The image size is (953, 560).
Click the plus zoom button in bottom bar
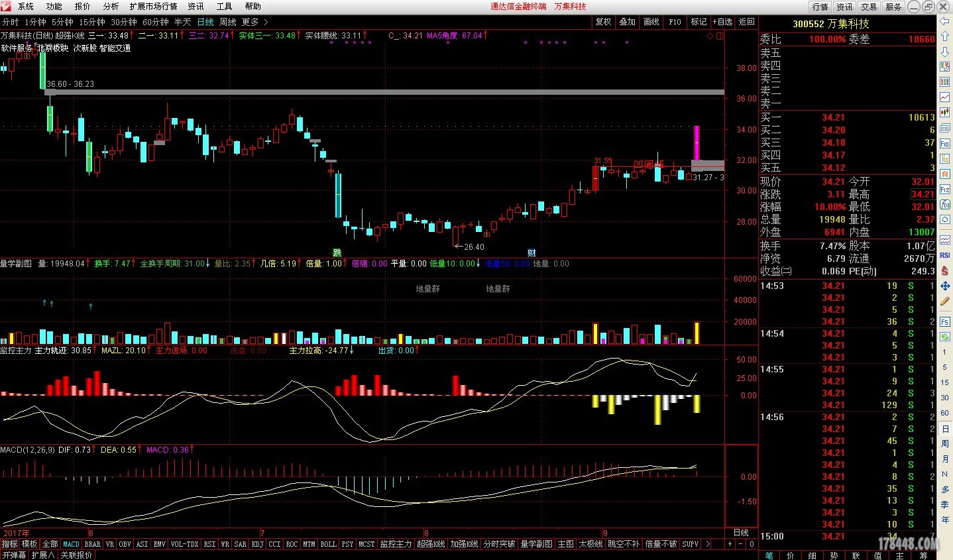(730, 544)
